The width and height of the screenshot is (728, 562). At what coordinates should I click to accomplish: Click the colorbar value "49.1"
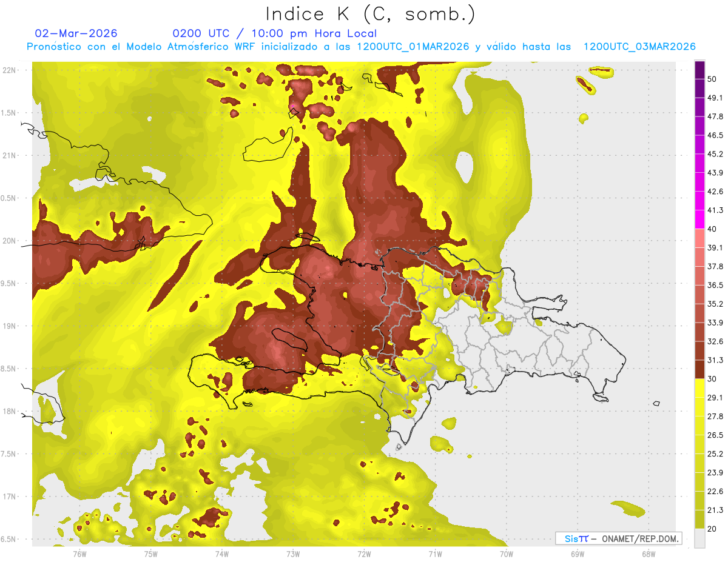(x=716, y=98)
